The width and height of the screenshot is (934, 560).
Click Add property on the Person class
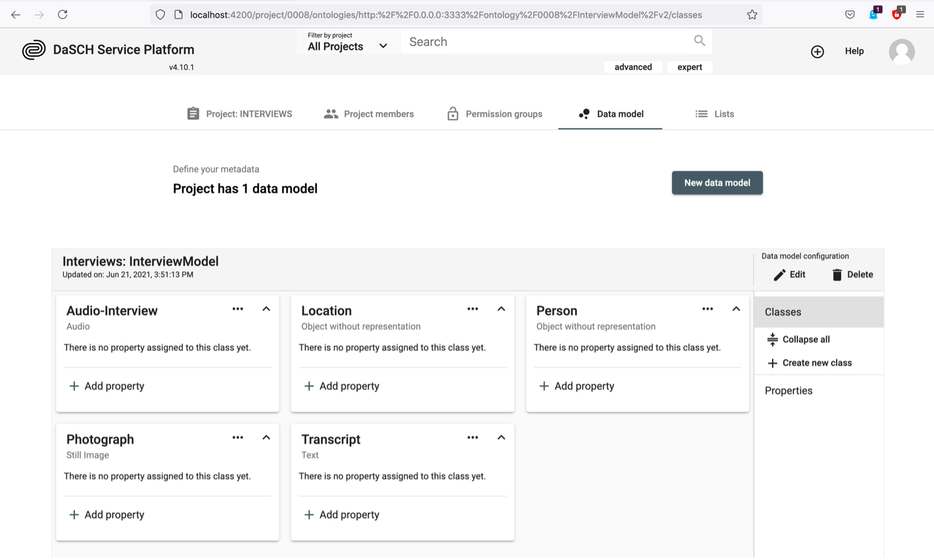pyautogui.click(x=576, y=386)
